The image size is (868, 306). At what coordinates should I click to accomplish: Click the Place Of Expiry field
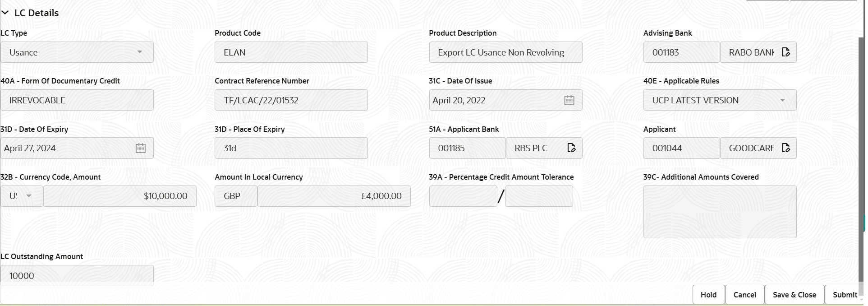click(x=291, y=148)
